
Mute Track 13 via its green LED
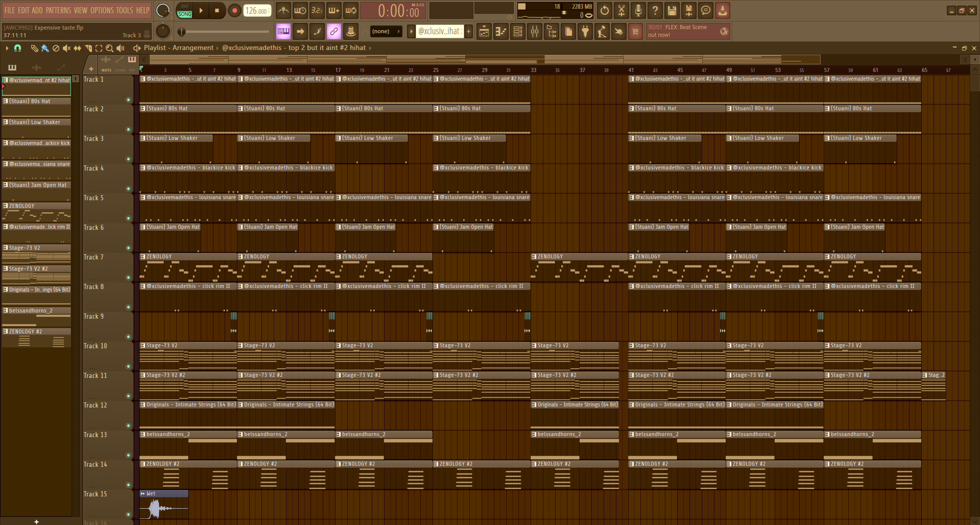click(x=128, y=456)
